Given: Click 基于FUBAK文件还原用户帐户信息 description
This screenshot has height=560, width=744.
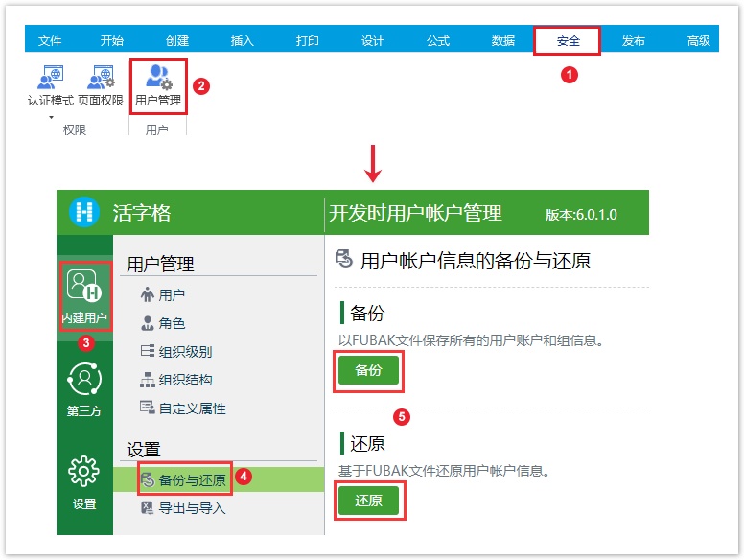Looking at the screenshot, I should pos(443,470).
